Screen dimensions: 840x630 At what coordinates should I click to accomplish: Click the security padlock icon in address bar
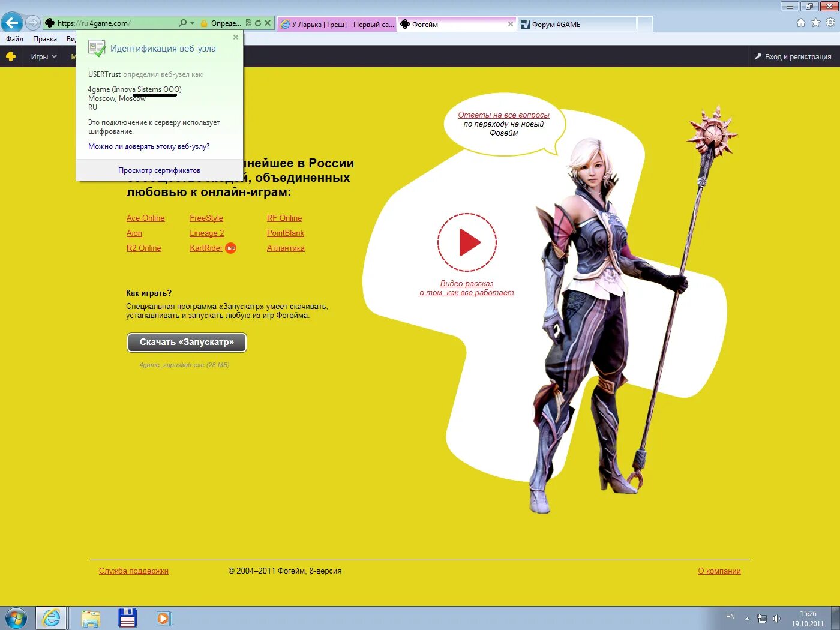(x=204, y=23)
